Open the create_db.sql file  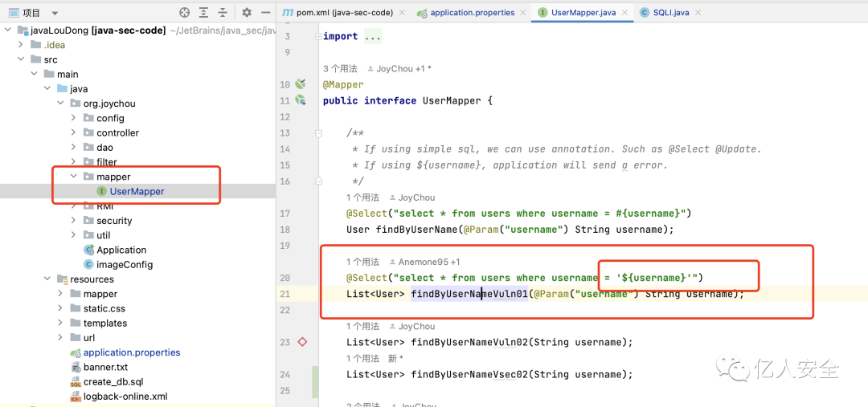pos(113,381)
